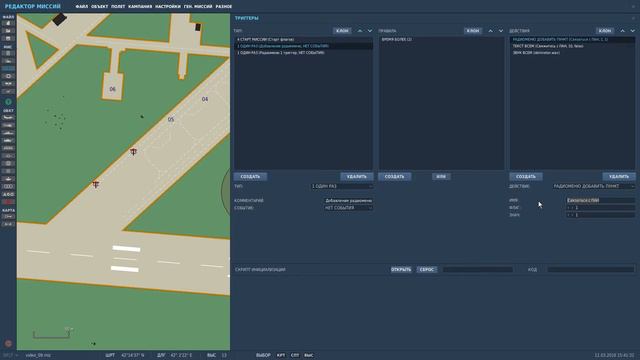The image size is (640, 360).
Task: Open the РАЗНОЕ menu
Action: pyautogui.click(x=224, y=7)
